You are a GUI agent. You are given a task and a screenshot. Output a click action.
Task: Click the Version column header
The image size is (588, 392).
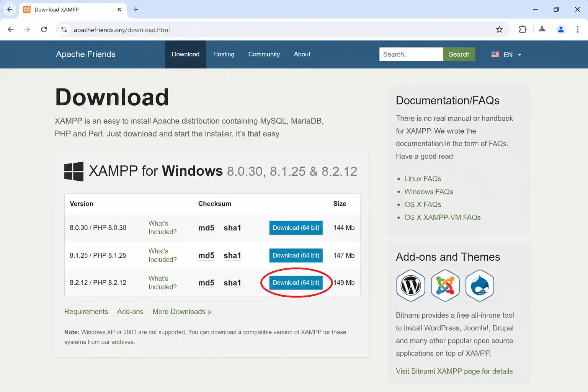click(82, 204)
